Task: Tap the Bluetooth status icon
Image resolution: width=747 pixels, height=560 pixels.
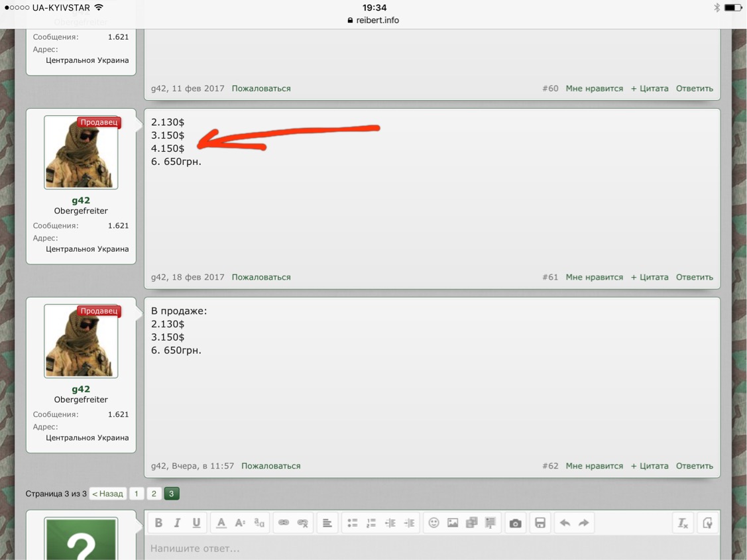Action: tap(717, 7)
